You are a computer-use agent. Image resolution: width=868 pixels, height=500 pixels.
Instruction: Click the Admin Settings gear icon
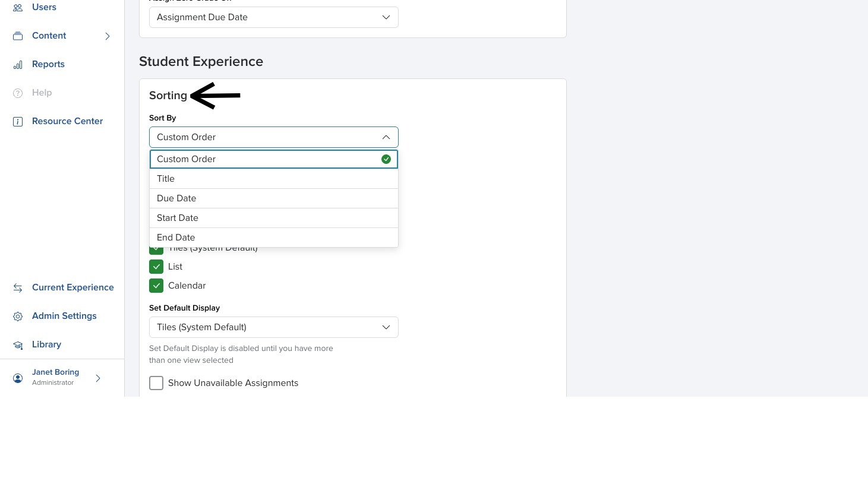pos(18,317)
